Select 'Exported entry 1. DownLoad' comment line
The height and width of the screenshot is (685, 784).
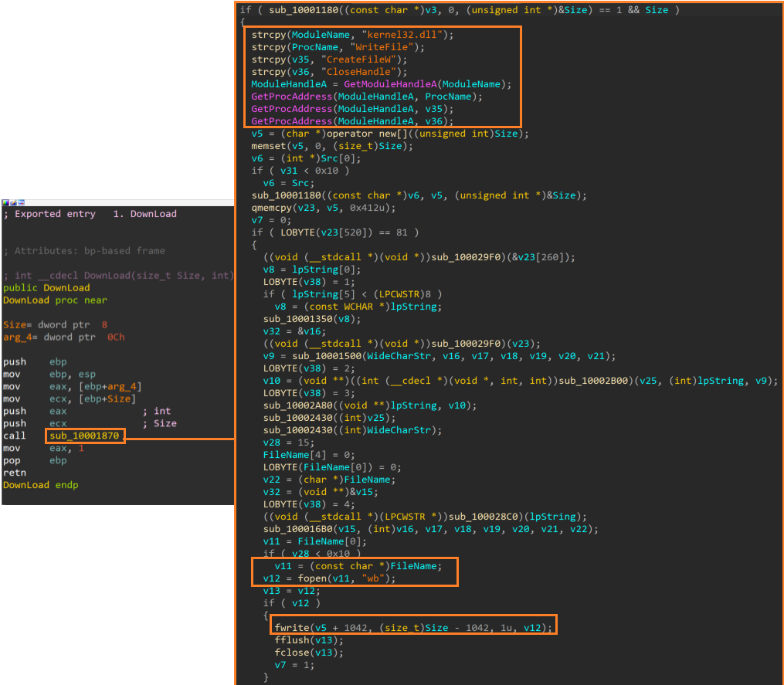pyautogui.click(x=90, y=214)
